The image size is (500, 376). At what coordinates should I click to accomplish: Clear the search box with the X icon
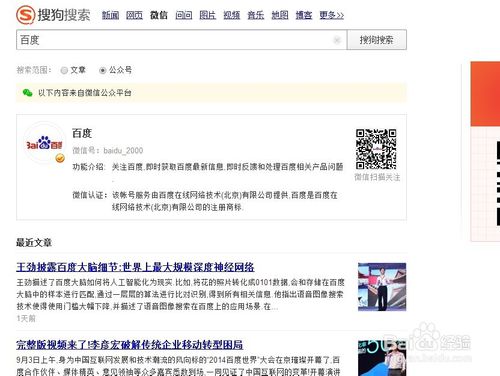[x=337, y=40]
